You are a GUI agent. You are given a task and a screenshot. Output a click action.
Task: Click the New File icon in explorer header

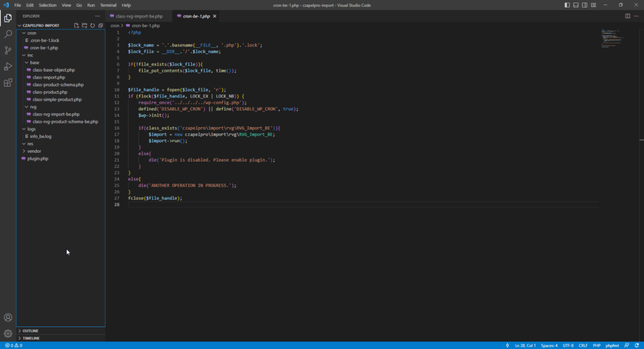(76, 25)
